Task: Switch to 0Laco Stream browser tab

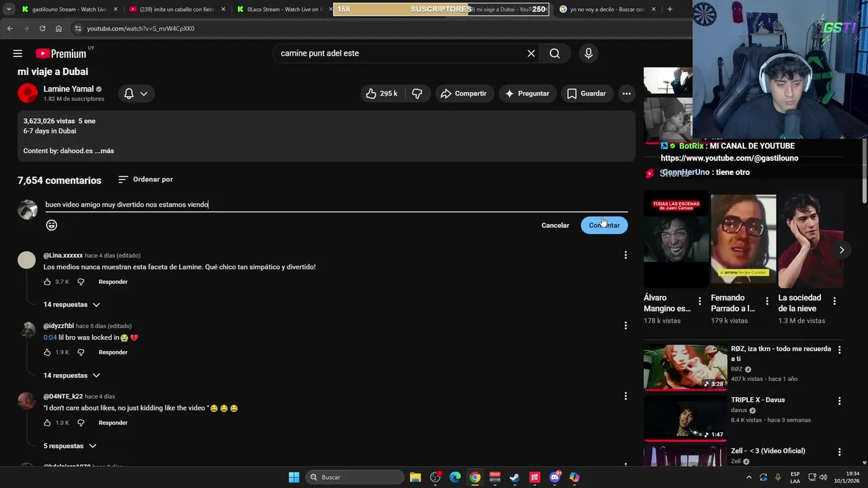Action: (283, 9)
